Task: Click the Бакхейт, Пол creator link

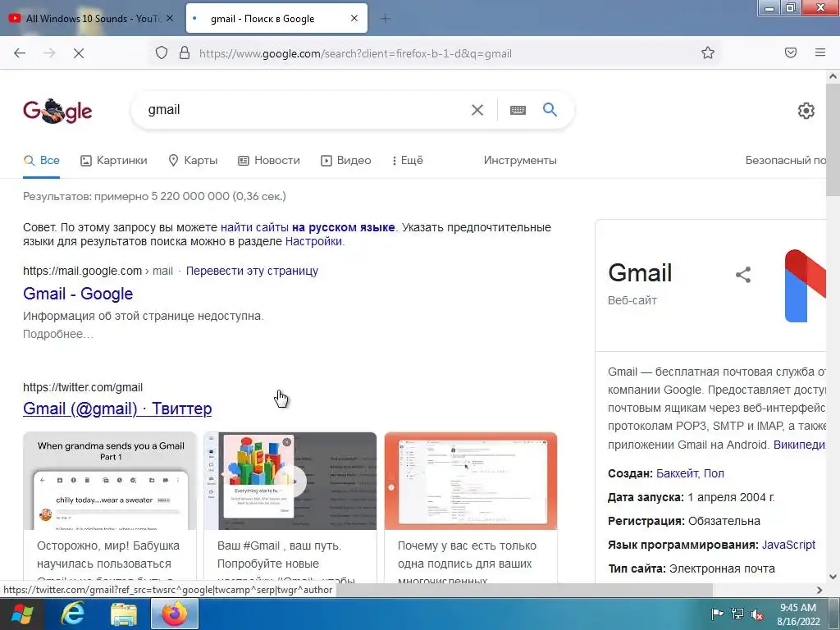Action: point(690,473)
